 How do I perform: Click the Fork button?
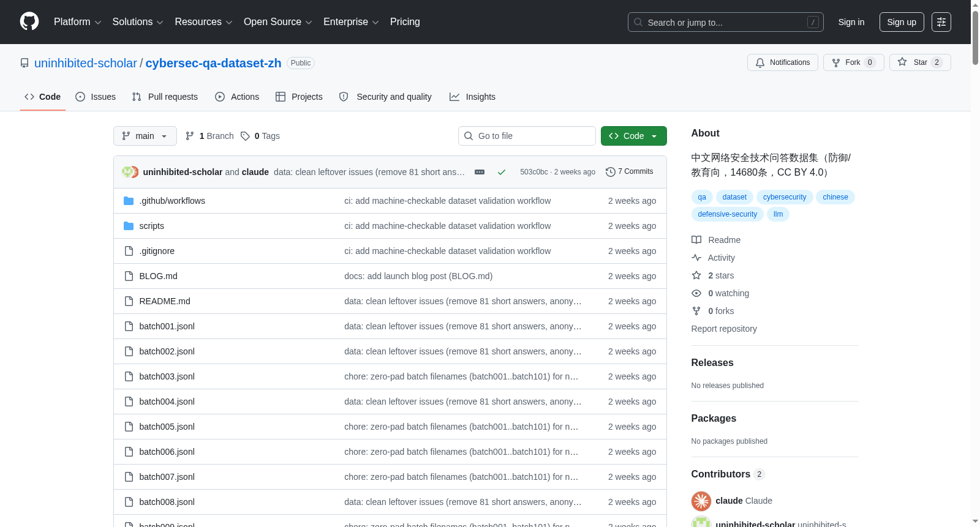coord(853,62)
